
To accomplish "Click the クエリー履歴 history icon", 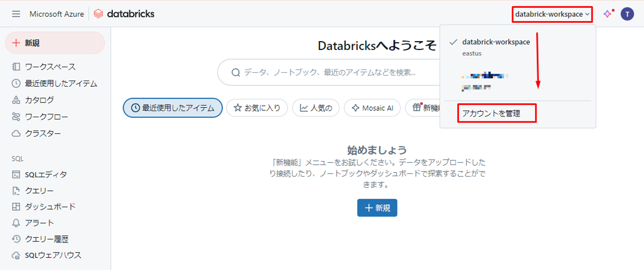I will point(16,239).
